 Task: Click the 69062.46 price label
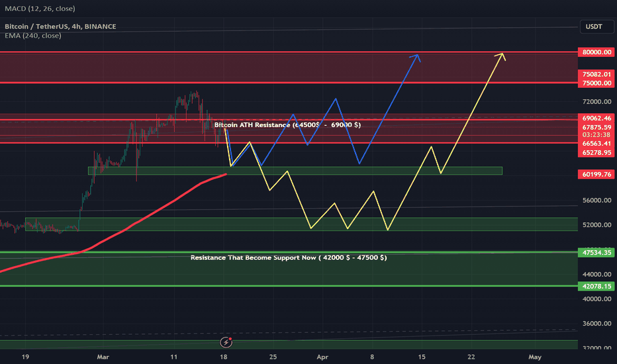598,117
